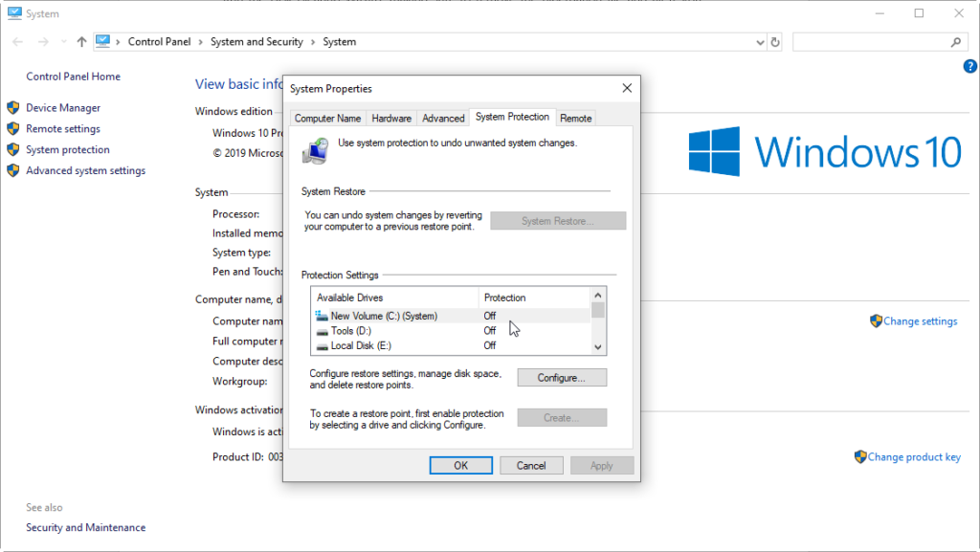Expand the recent locations chevron
980x552 pixels.
click(x=63, y=42)
